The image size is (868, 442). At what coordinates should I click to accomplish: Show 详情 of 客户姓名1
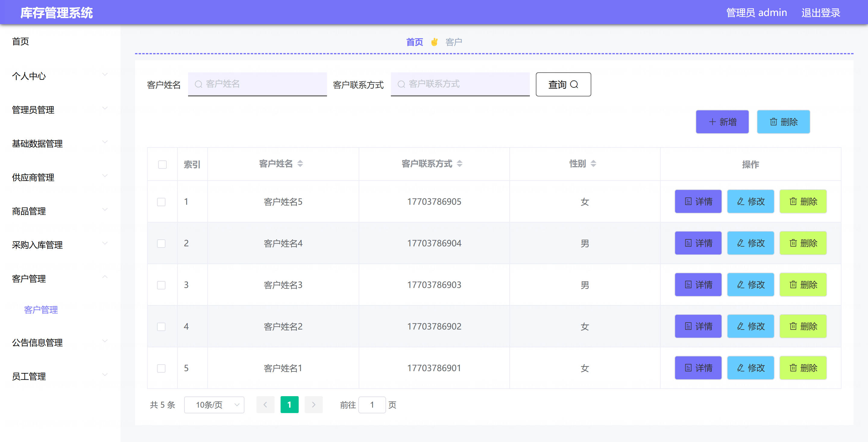pos(698,368)
